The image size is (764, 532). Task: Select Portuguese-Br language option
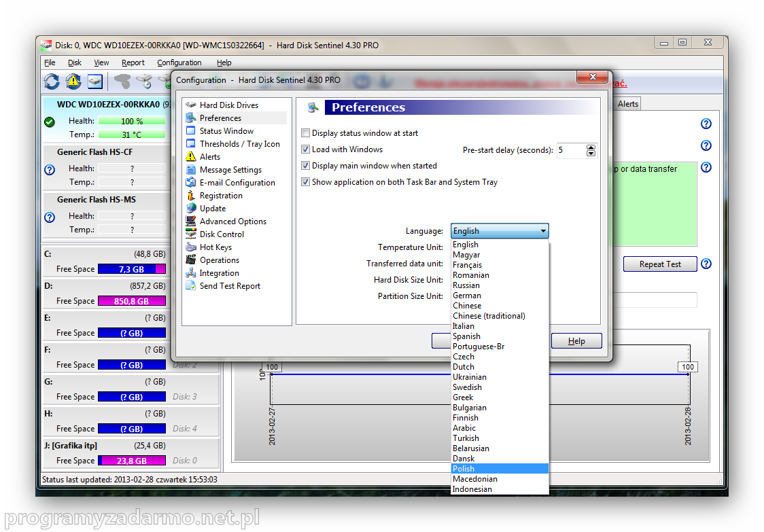pos(500,347)
